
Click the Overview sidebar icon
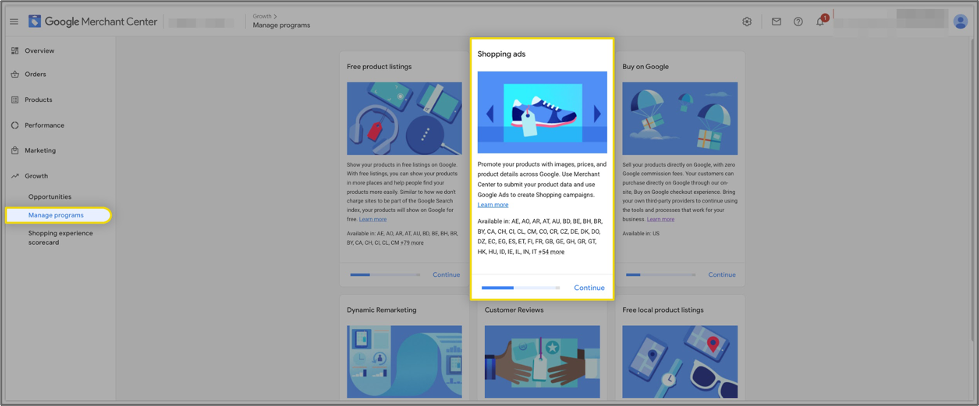click(x=15, y=51)
